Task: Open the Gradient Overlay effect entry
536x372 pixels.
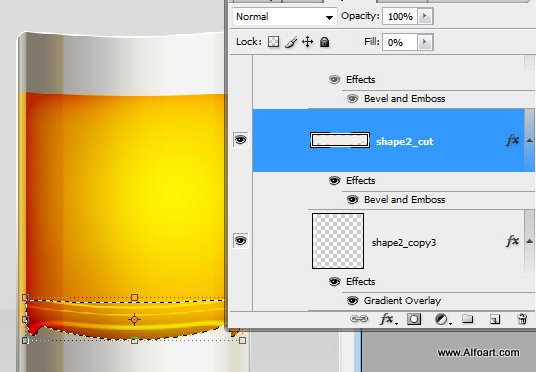Action: pos(402,301)
